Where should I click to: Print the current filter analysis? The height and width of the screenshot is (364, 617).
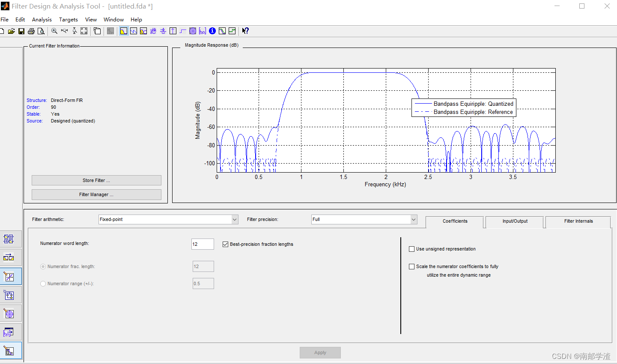(31, 31)
